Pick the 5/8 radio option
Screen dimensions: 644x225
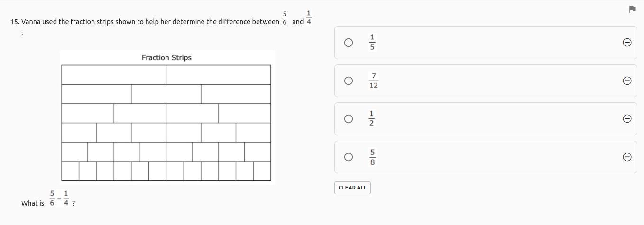point(349,157)
